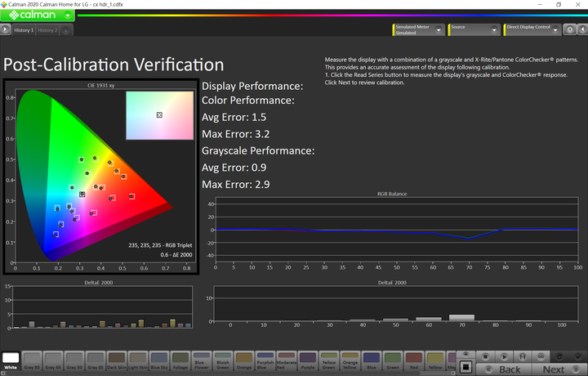
Task: Click the CIE 1931 xy chart title
Action: pyautogui.click(x=101, y=86)
